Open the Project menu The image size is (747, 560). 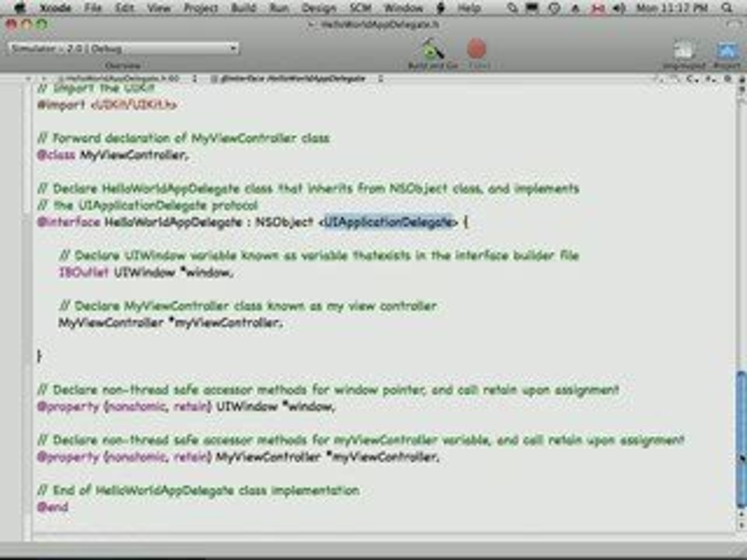pos(201,8)
